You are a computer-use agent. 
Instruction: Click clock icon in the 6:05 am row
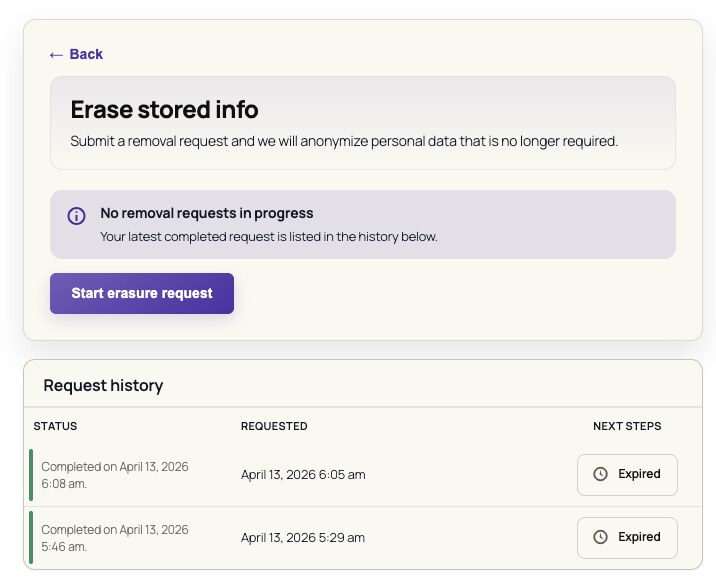600,474
